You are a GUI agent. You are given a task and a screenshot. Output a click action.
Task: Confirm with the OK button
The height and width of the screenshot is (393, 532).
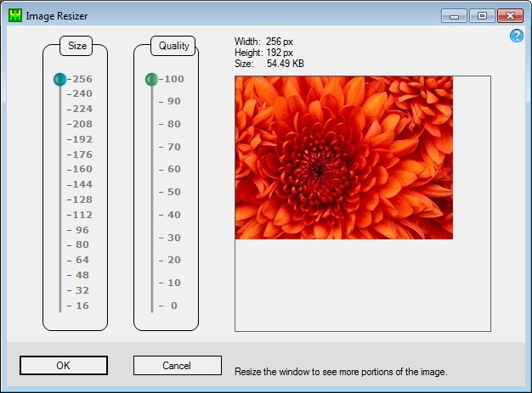pos(64,365)
